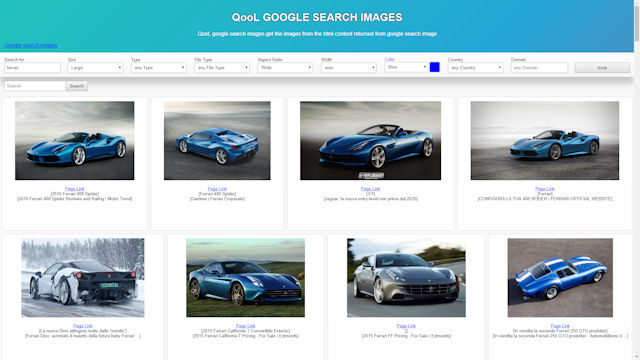
Task: Open the blue striped Ferrari 250 GTO thumbnail
Action: 560,278
